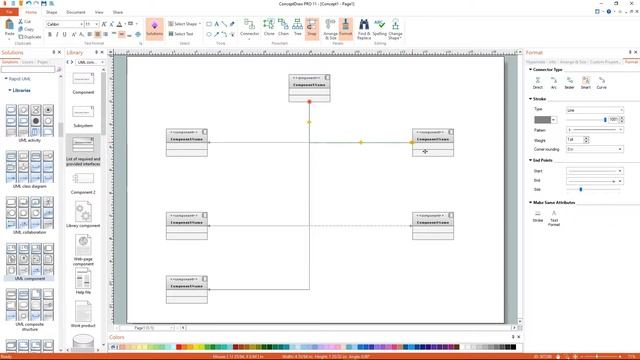Viewport: 640px width, 360px height.
Task: Choose the Bezier connector type
Action: 569,83
